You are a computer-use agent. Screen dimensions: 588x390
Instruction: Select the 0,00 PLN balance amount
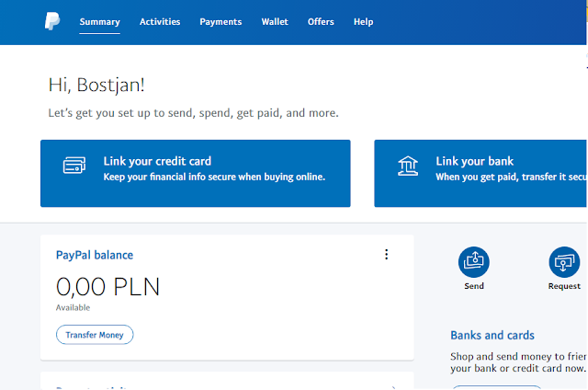pyautogui.click(x=108, y=287)
